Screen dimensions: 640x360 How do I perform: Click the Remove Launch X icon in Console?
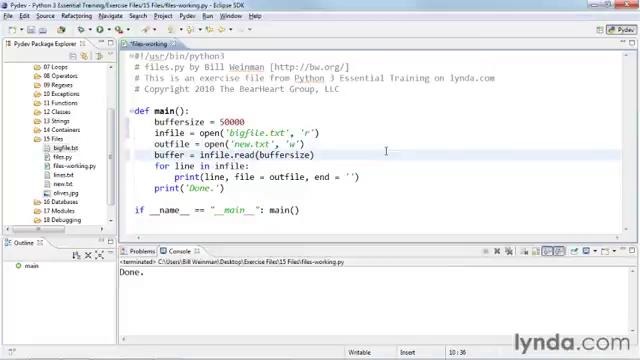click(x=497, y=251)
